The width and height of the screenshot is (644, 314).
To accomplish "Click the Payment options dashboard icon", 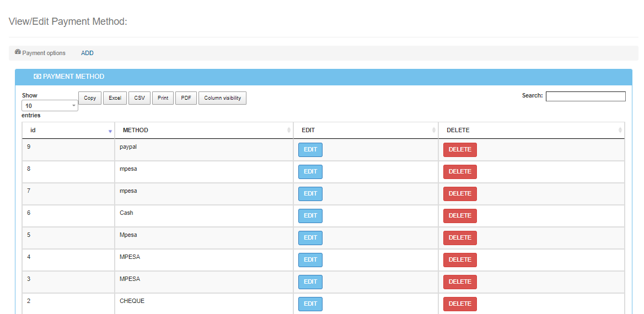I will 18,52.
